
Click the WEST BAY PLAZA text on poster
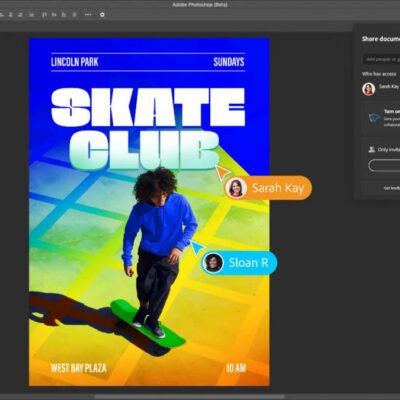click(79, 368)
